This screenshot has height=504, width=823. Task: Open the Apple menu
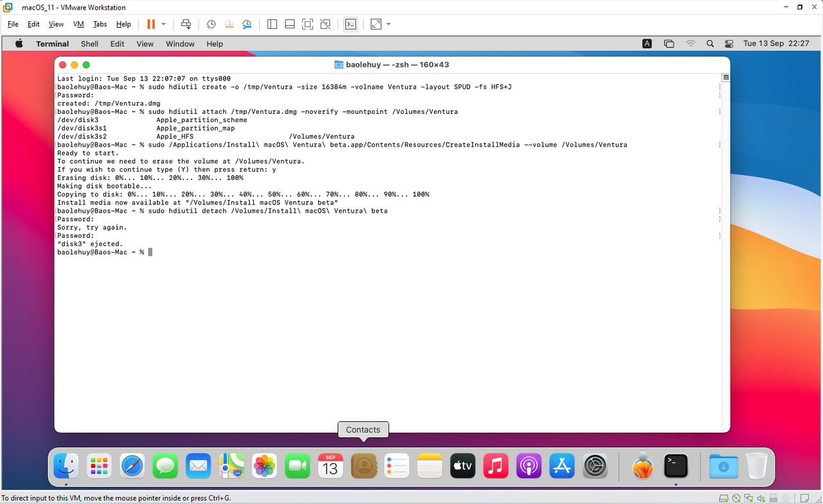coord(19,44)
